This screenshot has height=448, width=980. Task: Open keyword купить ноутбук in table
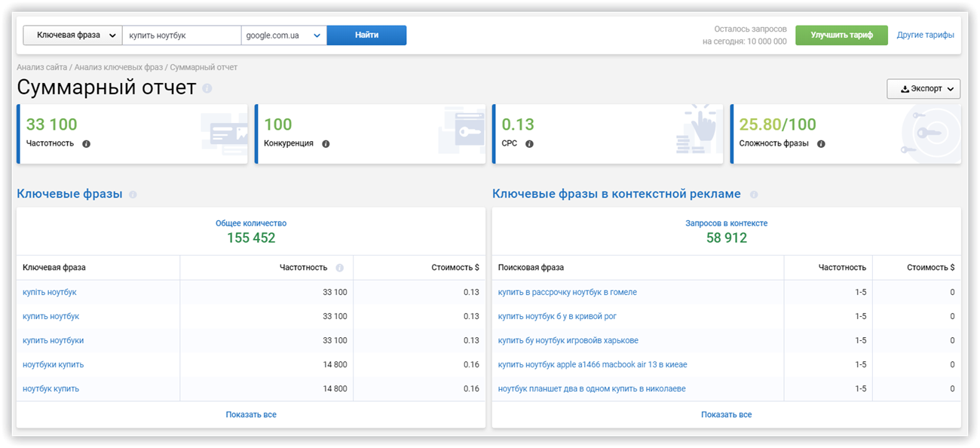[x=51, y=316]
